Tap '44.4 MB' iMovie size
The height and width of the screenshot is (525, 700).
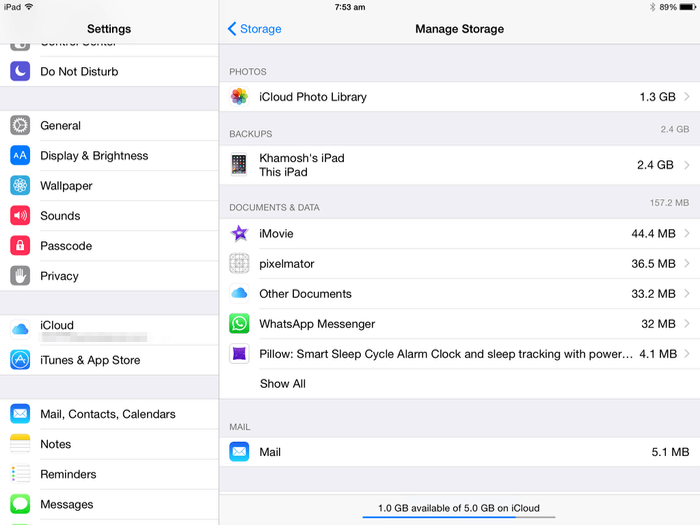tap(653, 233)
